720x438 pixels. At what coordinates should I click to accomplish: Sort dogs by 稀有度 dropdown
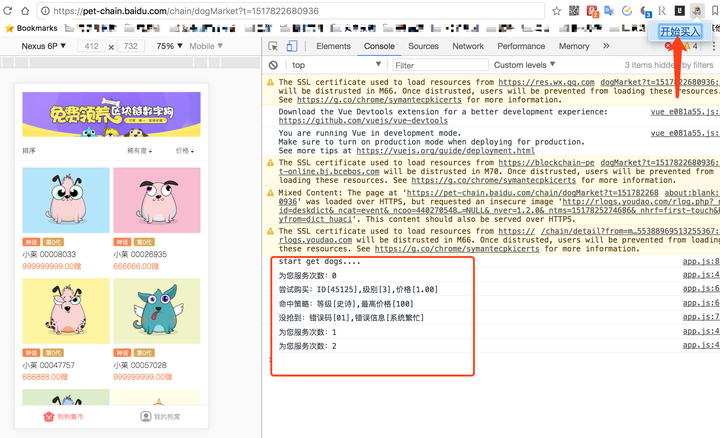140,151
